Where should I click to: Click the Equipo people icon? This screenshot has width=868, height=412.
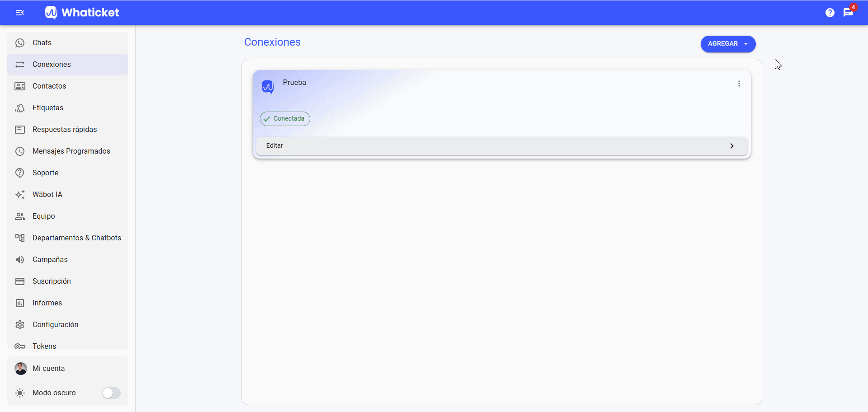[20, 216]
